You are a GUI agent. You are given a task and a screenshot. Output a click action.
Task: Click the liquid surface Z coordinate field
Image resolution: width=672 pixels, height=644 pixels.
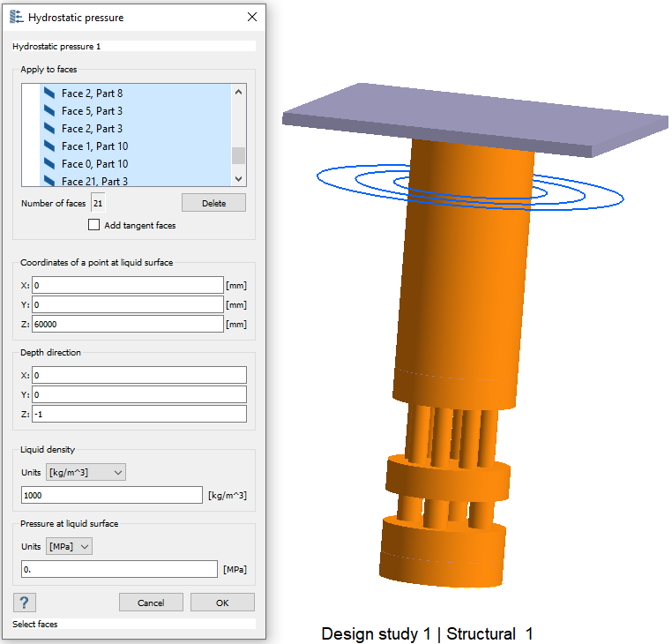(x=128, y=324)
